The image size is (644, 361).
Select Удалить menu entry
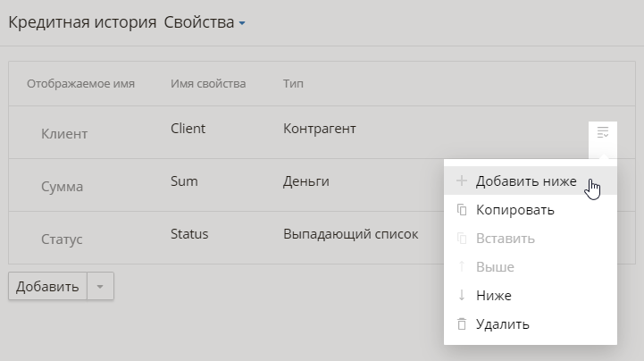click(502, 324)
